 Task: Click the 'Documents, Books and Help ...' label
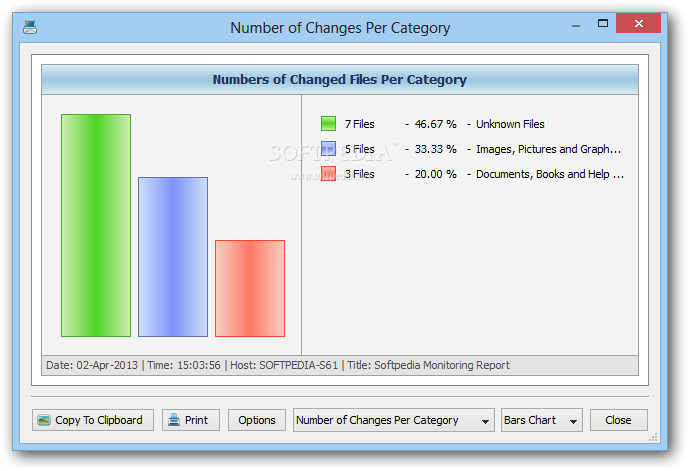point(550,174)
